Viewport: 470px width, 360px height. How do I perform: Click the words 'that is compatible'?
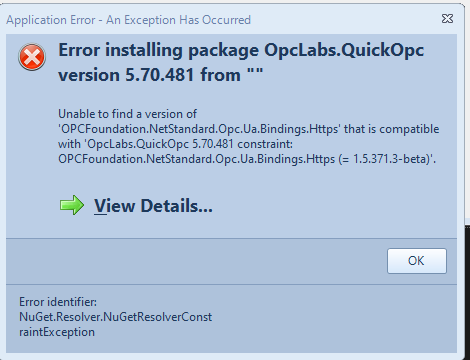click(x=391, y=129)
